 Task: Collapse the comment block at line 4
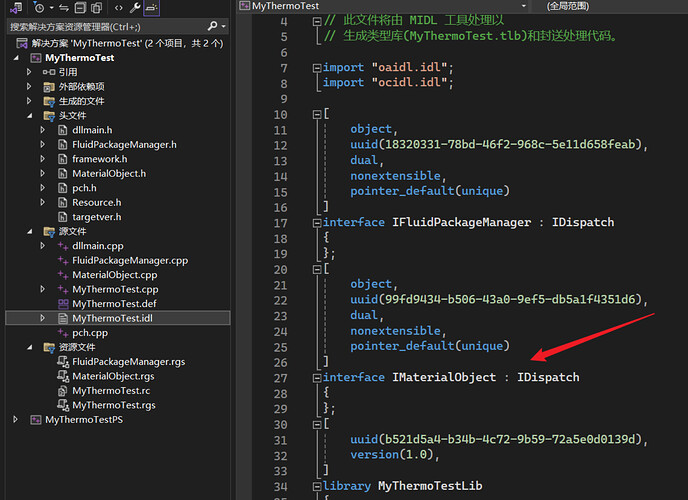pos(317,21)
